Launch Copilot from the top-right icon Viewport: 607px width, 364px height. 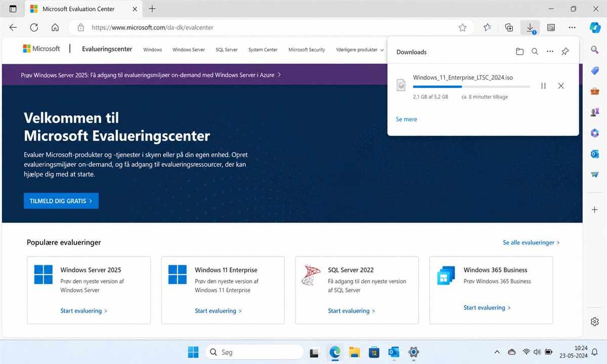tap(595, 27)
